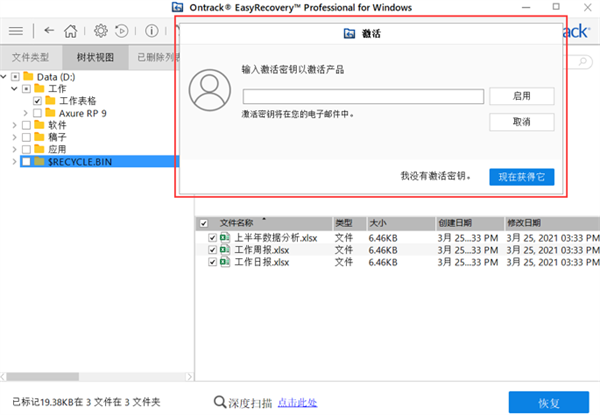Click the 应用 folder icon
Screen dimensions: 600x415
tap(39, 149)
